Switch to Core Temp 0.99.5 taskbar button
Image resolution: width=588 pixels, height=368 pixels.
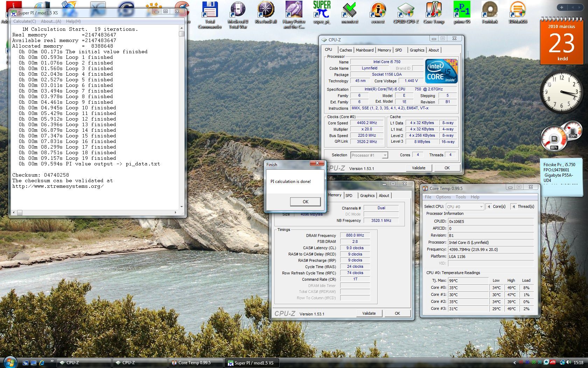pyautogui.click(x=196, y=363)
